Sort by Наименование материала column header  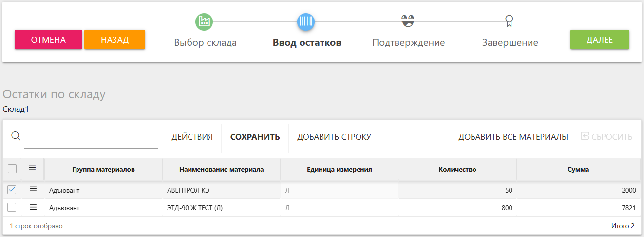pos(221,169)
